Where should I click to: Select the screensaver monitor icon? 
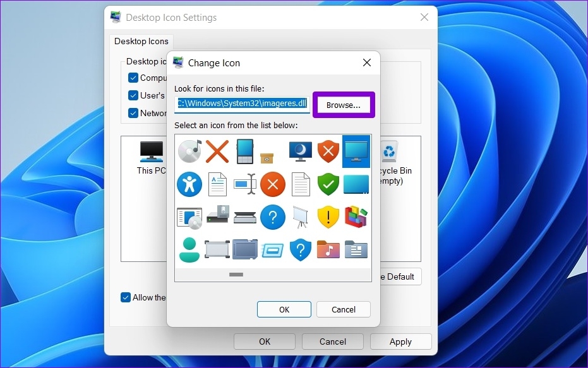pos(300,151)
